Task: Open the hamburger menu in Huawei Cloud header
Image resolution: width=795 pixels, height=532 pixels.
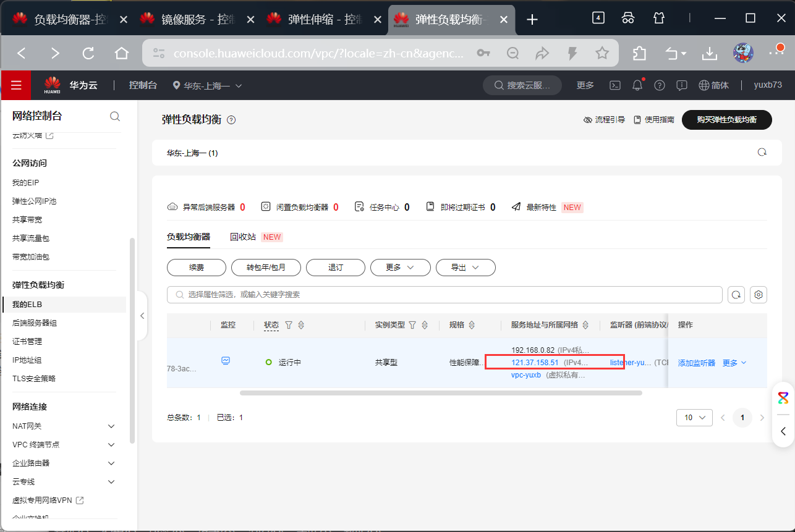Action: 16,85
